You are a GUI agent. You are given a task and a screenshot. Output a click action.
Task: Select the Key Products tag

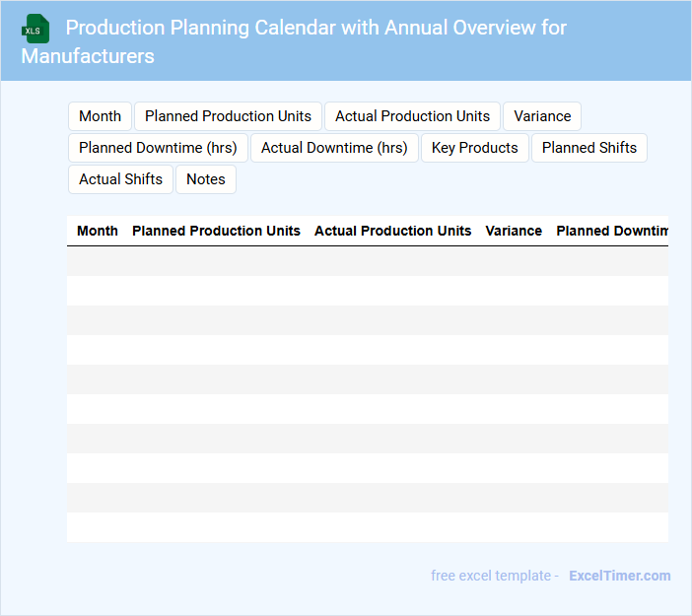(x=474, y=148)
